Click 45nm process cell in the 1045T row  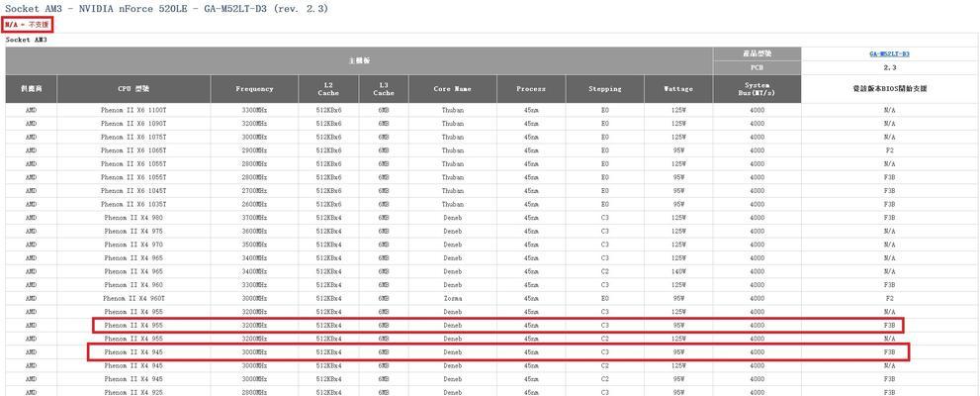[x=531, y=190]
